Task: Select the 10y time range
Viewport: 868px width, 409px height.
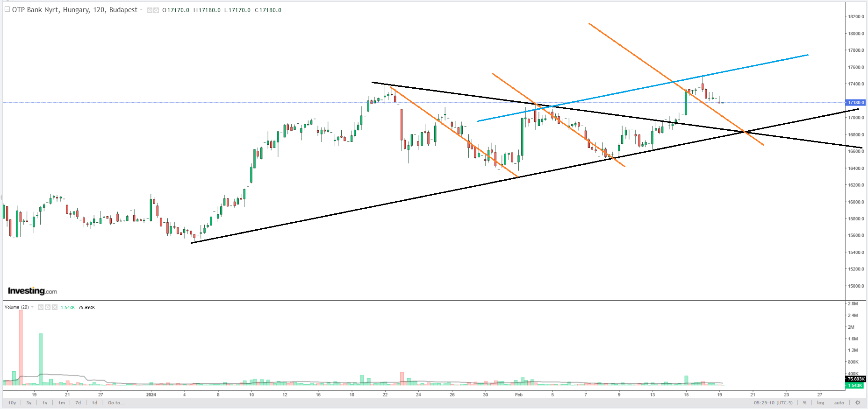Action: pyautogui.click(x=12, y=402)
